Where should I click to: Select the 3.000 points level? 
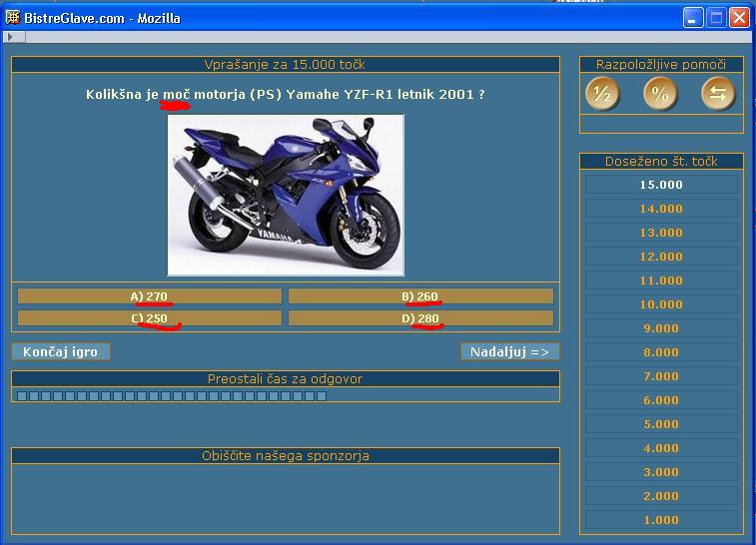[661, 472]
